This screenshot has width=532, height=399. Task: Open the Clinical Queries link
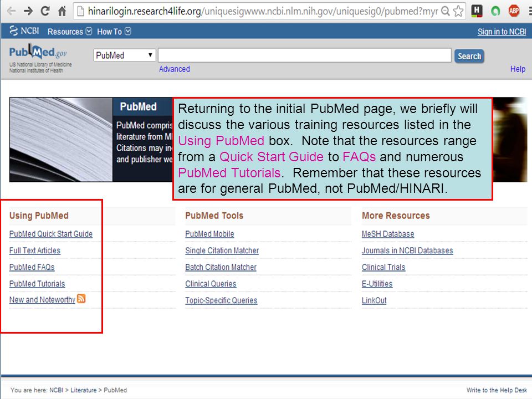211,284
